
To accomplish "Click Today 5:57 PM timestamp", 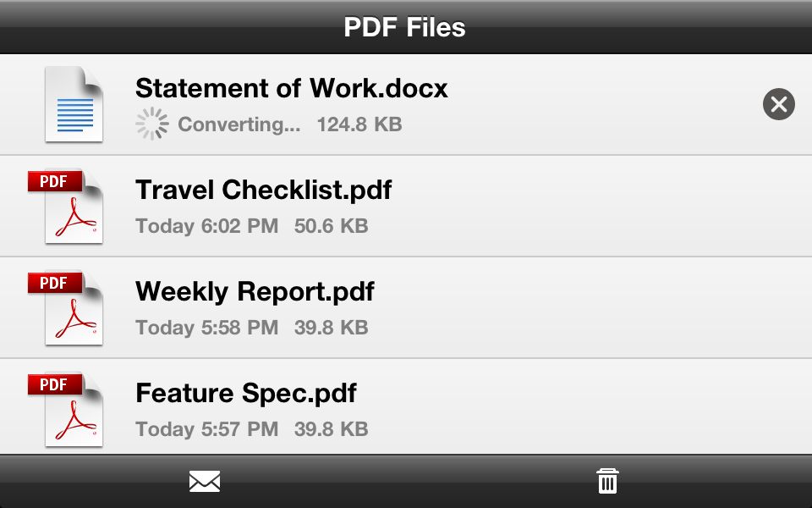I will point(207,429).
